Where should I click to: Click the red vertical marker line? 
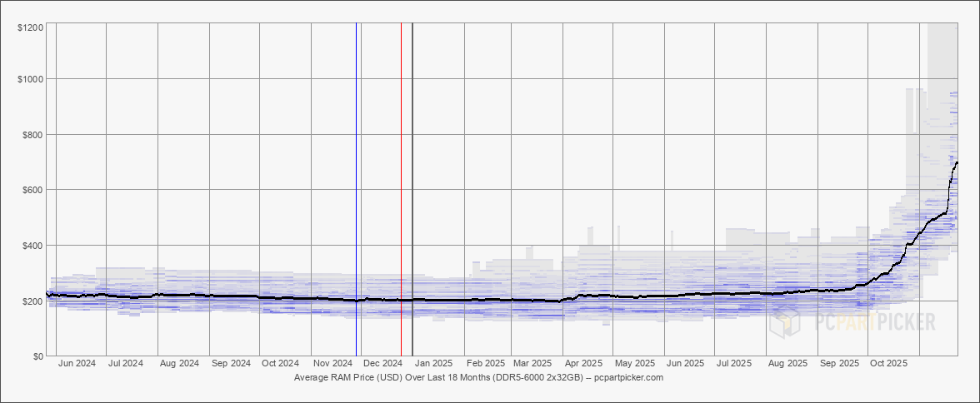[x=402, y=189]
